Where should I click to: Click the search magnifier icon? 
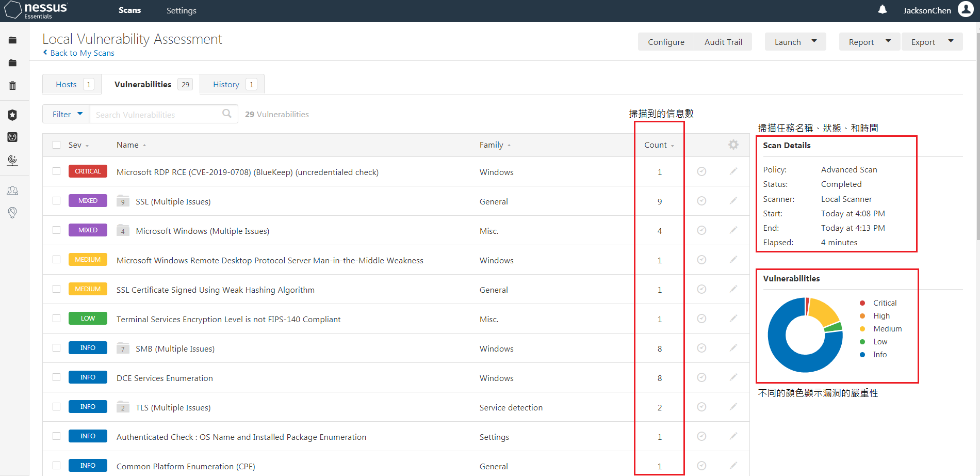(x=227, y=114)
